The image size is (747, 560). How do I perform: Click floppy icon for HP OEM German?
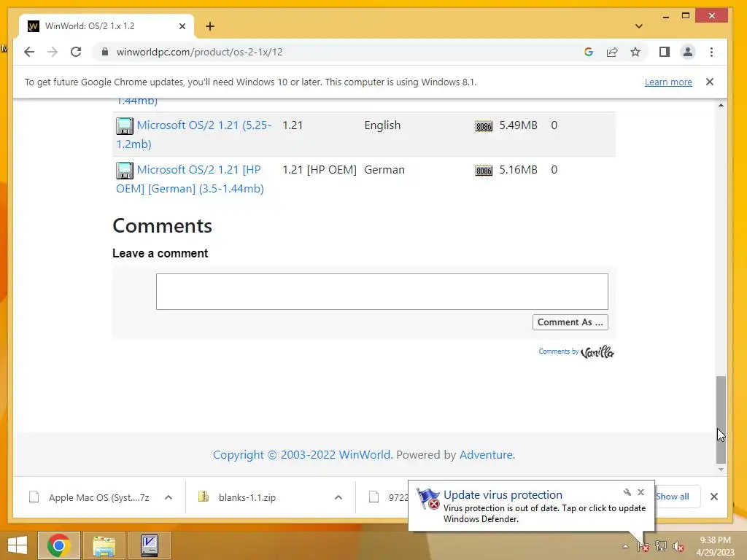pos(125,171)
